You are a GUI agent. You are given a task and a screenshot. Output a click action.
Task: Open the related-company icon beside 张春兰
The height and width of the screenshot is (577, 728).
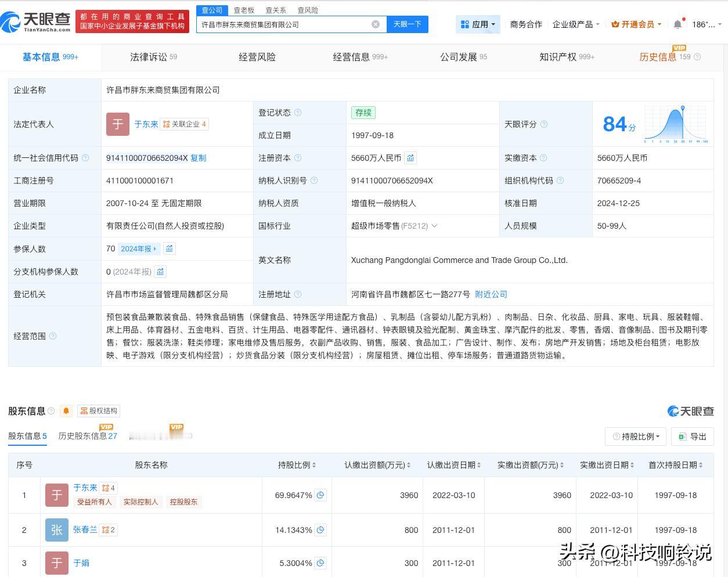click(108, 530)
